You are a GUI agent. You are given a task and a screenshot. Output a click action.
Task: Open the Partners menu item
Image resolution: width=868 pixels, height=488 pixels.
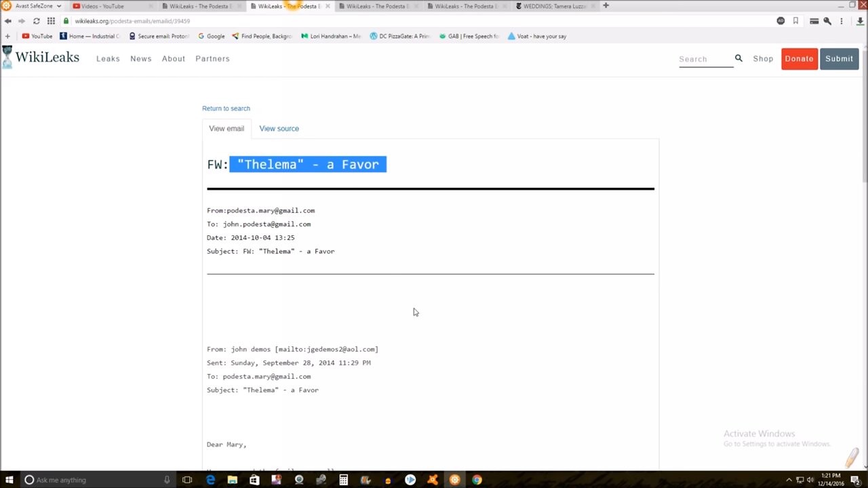click(x=212, y=58)
